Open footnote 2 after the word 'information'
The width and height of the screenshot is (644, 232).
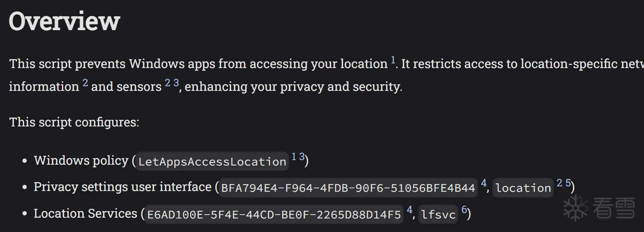(85, 83)
